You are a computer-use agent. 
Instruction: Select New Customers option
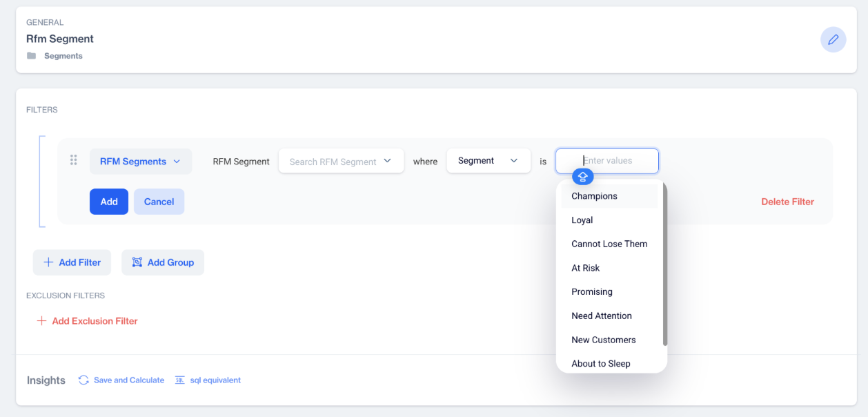(610, 340)
